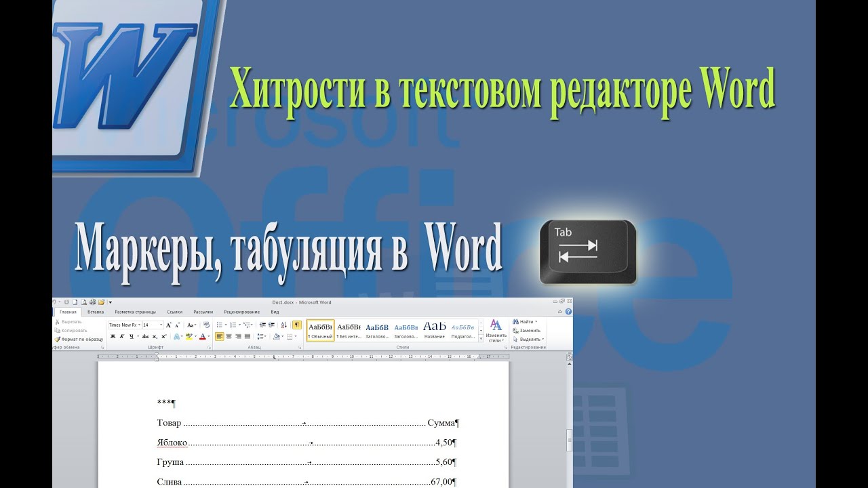
Task: Open the Рецензирование tab
Action: point(242,312)
